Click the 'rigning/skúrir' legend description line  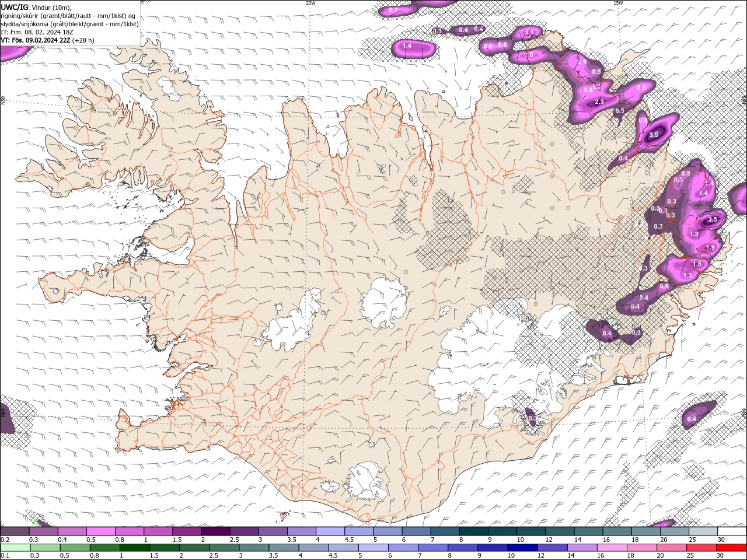pyautogui.click(x=68, y=15)
